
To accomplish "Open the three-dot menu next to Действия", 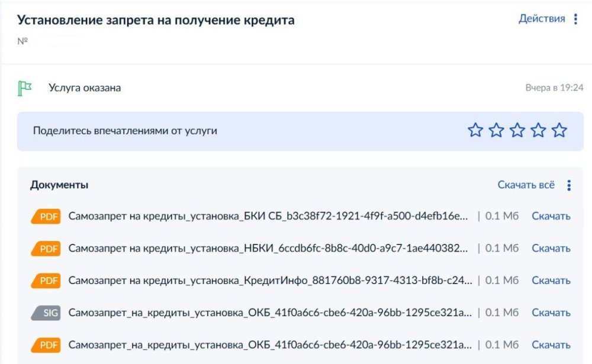I will tap(575, 19).
